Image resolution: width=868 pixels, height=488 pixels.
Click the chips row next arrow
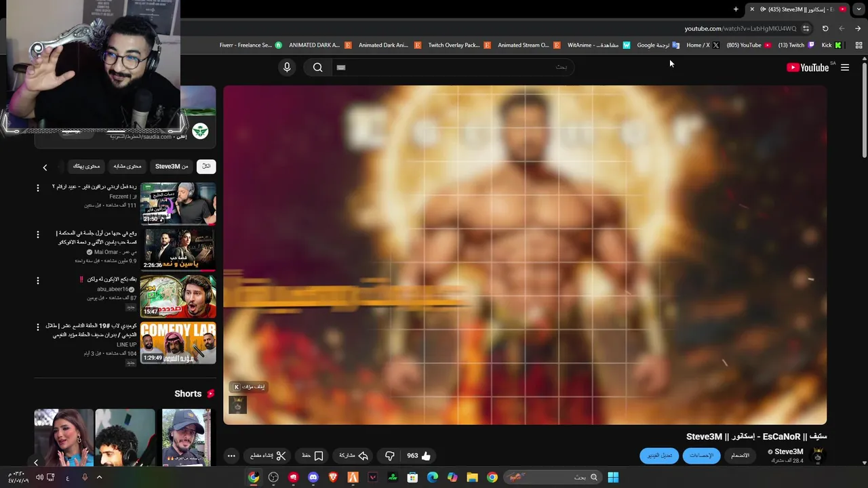45,167
